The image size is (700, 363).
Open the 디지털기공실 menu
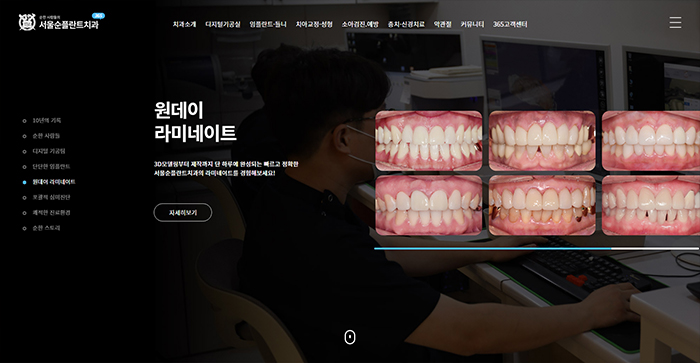223,24
